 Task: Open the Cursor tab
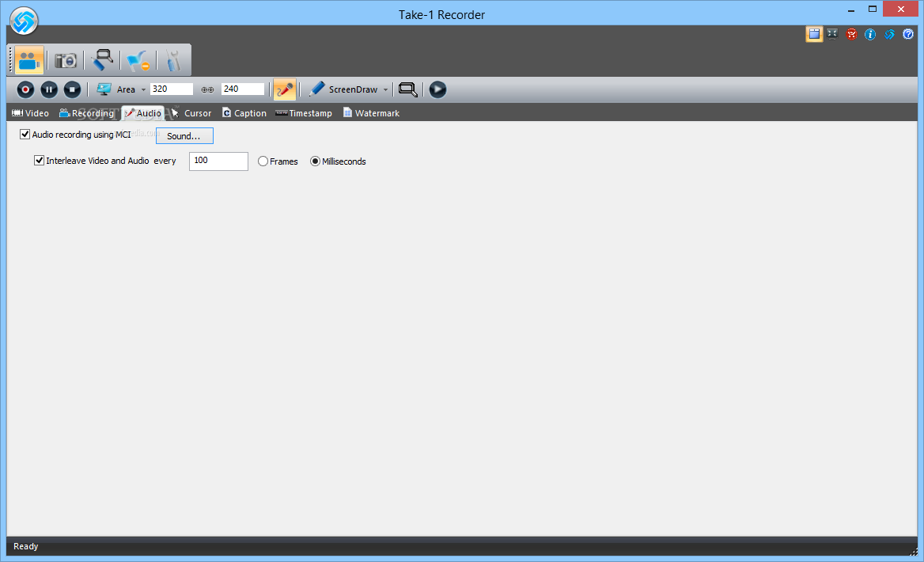pos(191,113)
